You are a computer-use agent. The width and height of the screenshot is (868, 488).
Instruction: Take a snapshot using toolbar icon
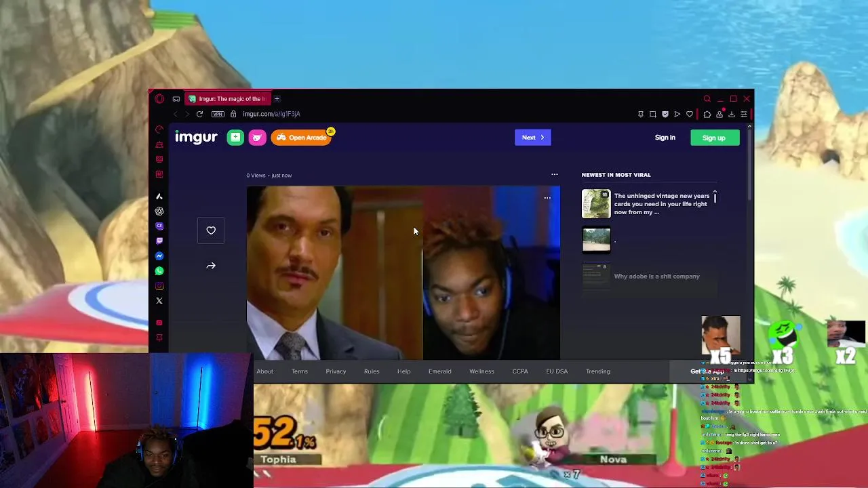(x=652, y=114)
